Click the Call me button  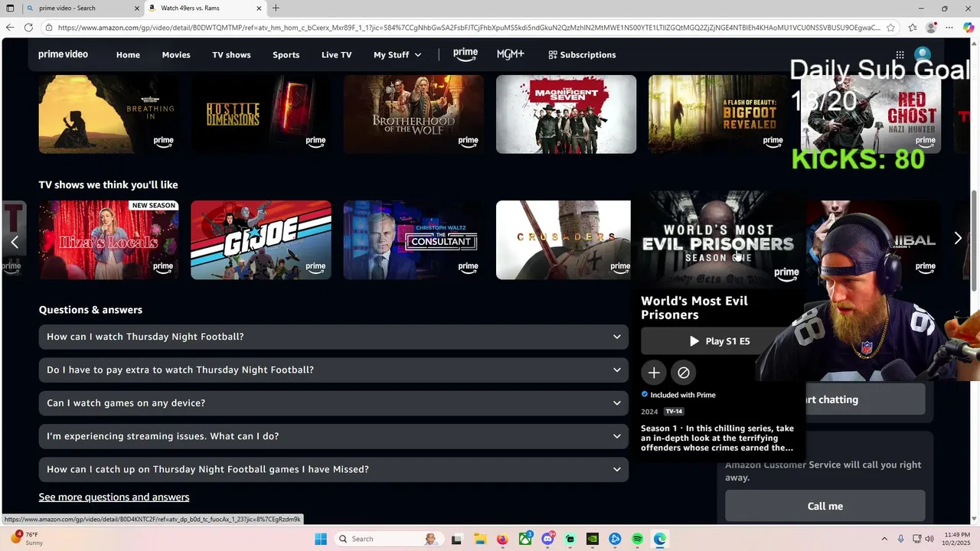[x=825, y=506]
